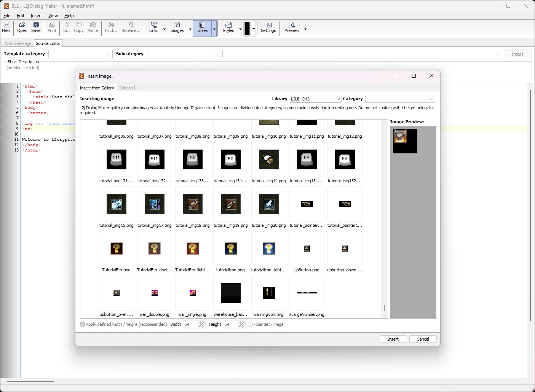Select the Tables toolbar icon

tap(202, 28)
